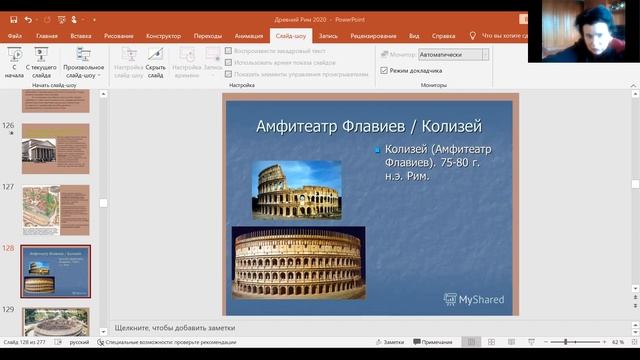
Task: Toggle Заметки notes pane button
Action: pyautogui.click(x=390, y=342)
